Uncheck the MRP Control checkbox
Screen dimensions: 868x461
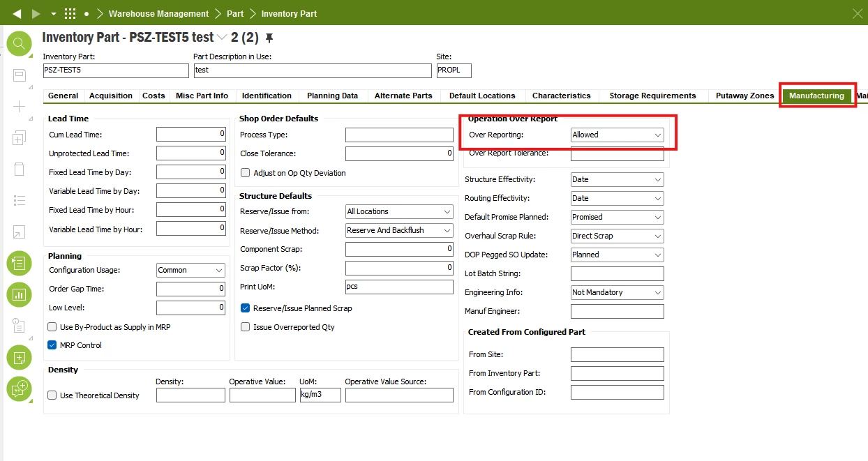(x=52, y=345)
